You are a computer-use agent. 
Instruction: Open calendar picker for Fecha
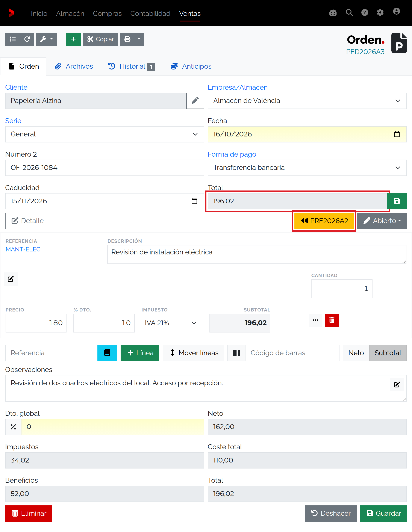[397, 134]
